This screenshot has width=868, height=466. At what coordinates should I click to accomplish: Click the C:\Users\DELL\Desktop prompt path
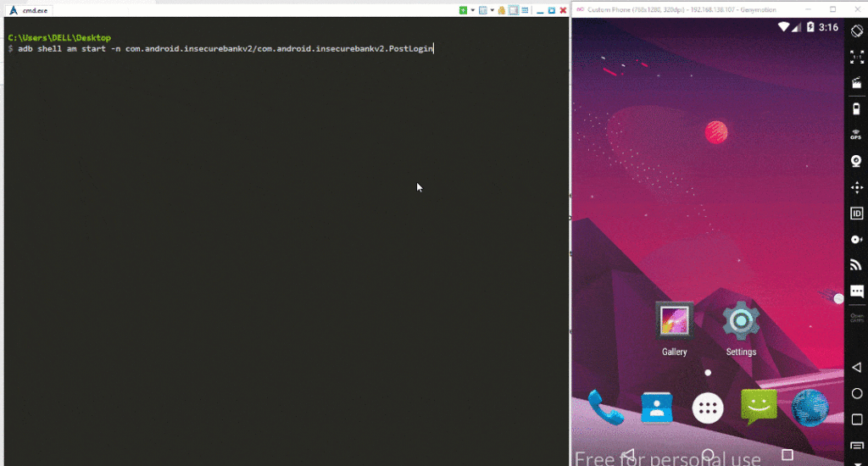[59, 37]
